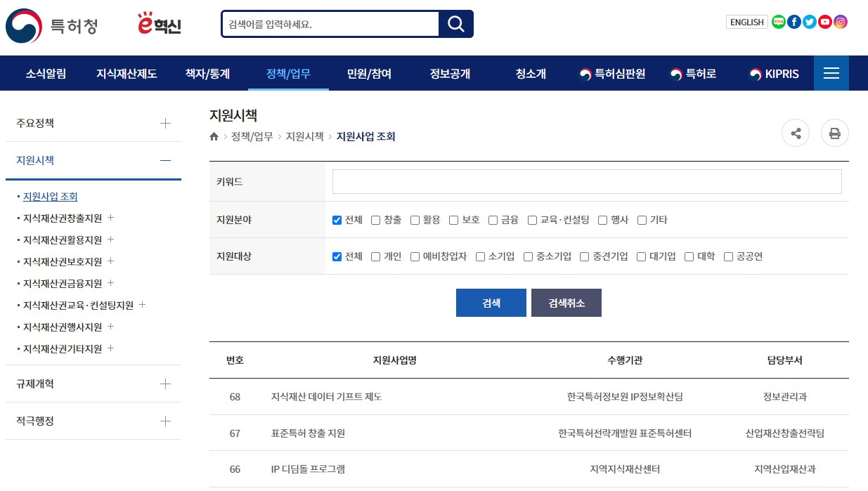
Task: Select the 민원/참여 menu item
Action: click(368, 72)
